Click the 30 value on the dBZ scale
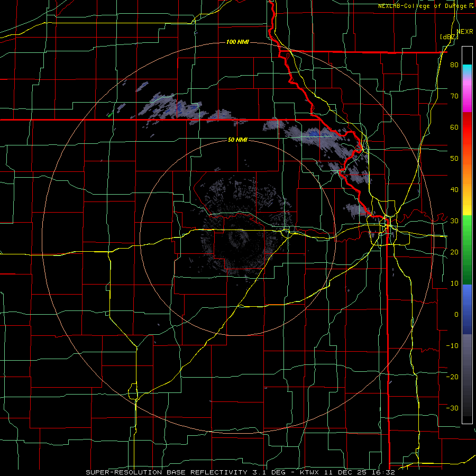The image size is (476, 476). 454,221
